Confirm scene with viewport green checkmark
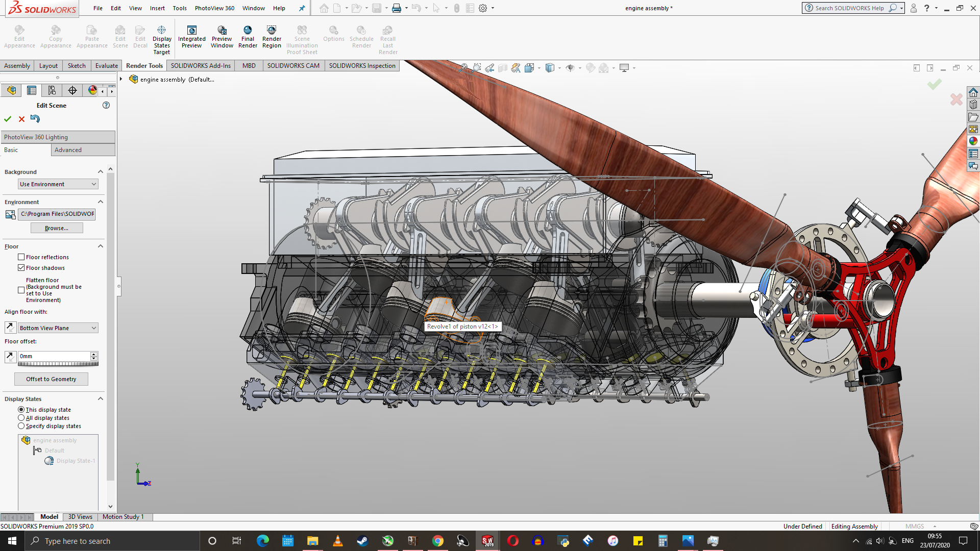980x551 pixels. [935, 84]
